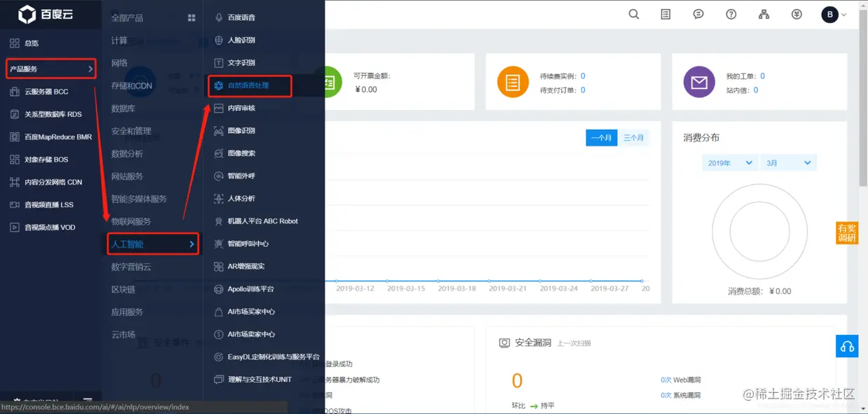Image resolution: width=868 pixels, height=414 pixels.
Task: Click the 音视频点播 VOD icon
Action: click(14, 227)
